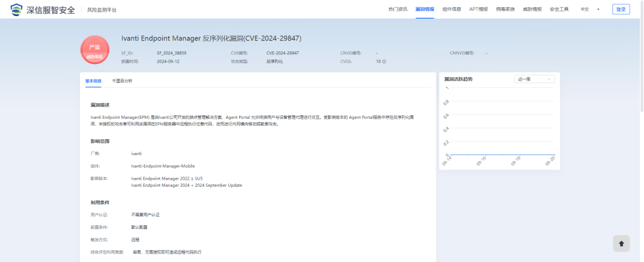Image resolution: width=644 pixels, height=262 pixels.
Task: Click the component value Ivanti-Endpoint-Manager-Mobile
Action: tap(163, 166)
